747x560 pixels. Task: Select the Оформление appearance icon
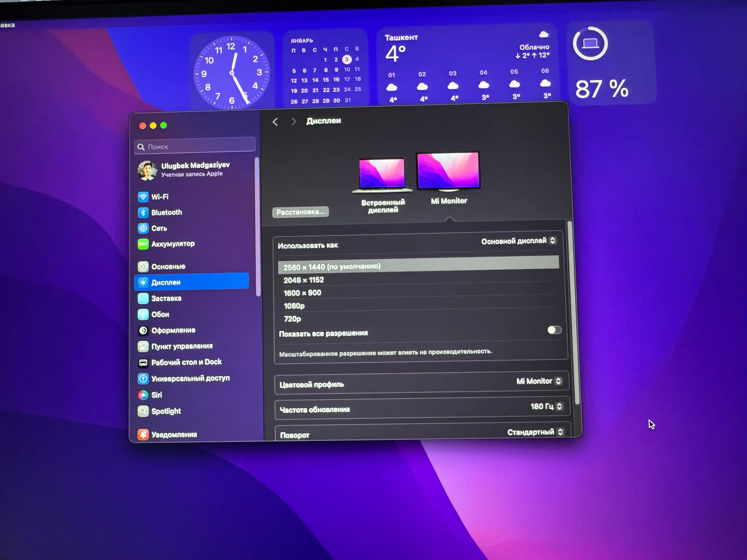[143, 331]
